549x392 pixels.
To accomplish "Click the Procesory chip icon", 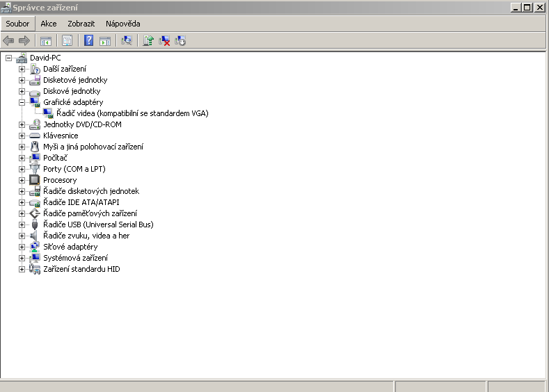I will coord(35,180).
